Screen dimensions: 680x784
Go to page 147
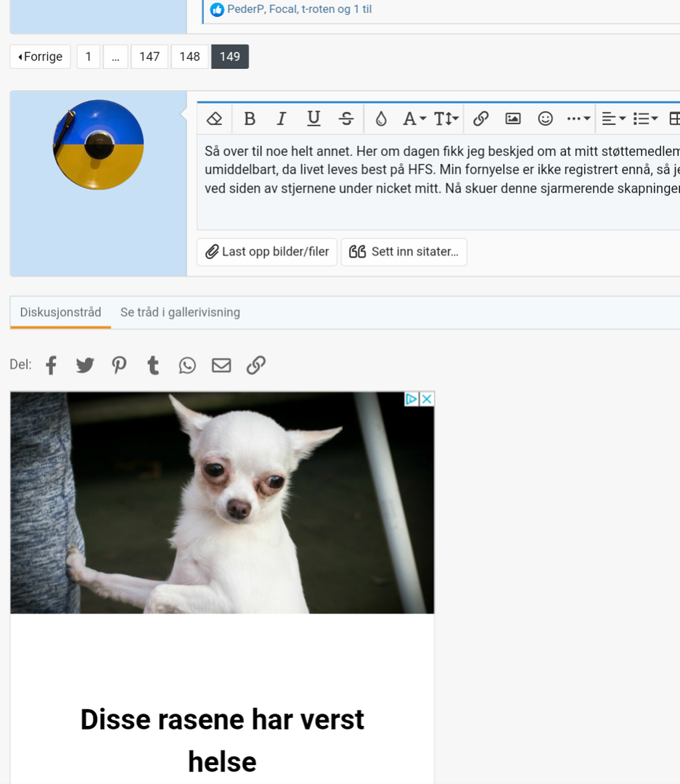149,57
